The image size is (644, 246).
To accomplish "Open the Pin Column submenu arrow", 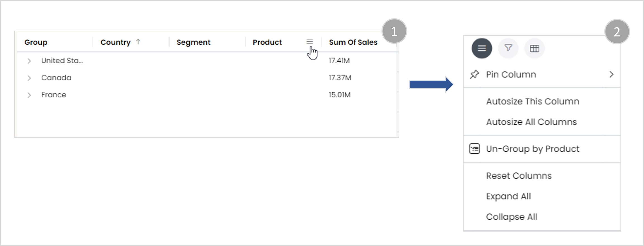I will [611, 75].
